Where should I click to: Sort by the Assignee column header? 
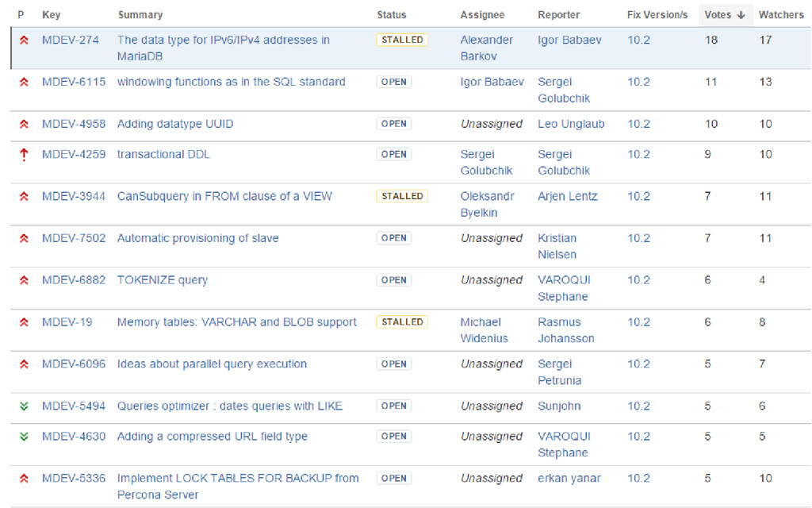point(482,15)
